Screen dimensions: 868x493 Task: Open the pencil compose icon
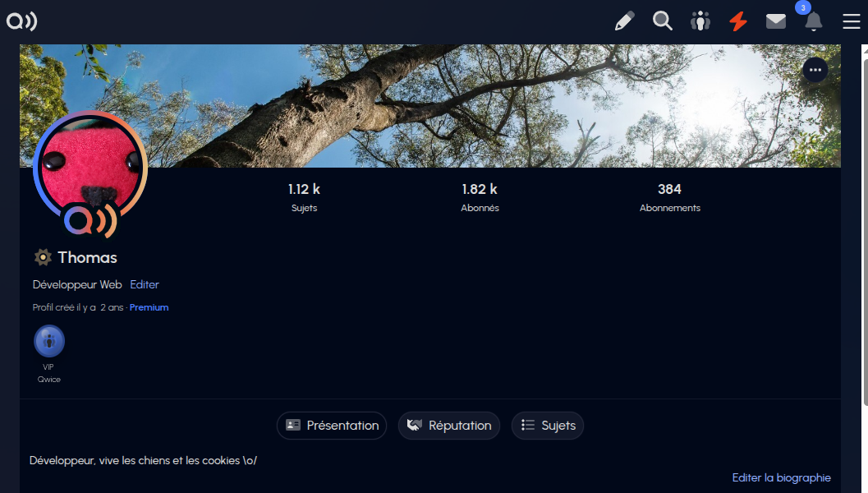click(625, 21)
